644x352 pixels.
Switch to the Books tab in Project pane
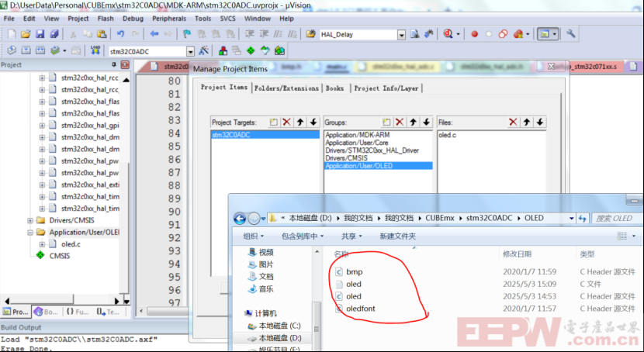[46, 312]
